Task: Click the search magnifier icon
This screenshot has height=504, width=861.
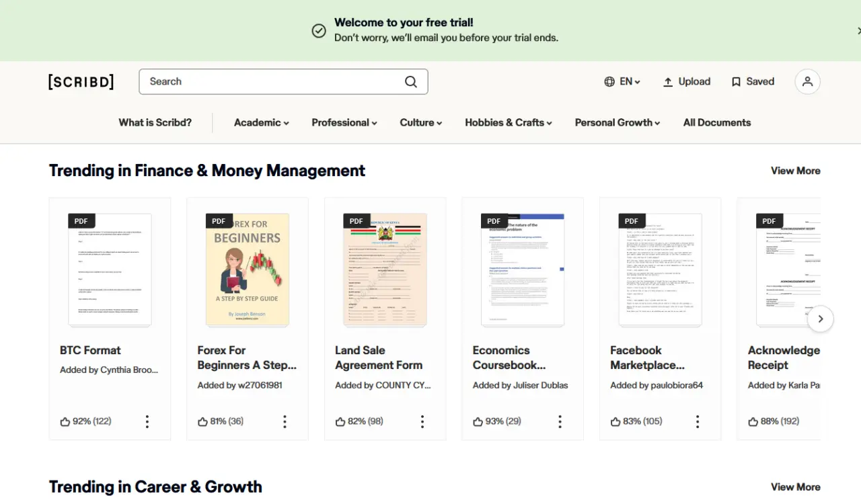Action: pos(411,82)
